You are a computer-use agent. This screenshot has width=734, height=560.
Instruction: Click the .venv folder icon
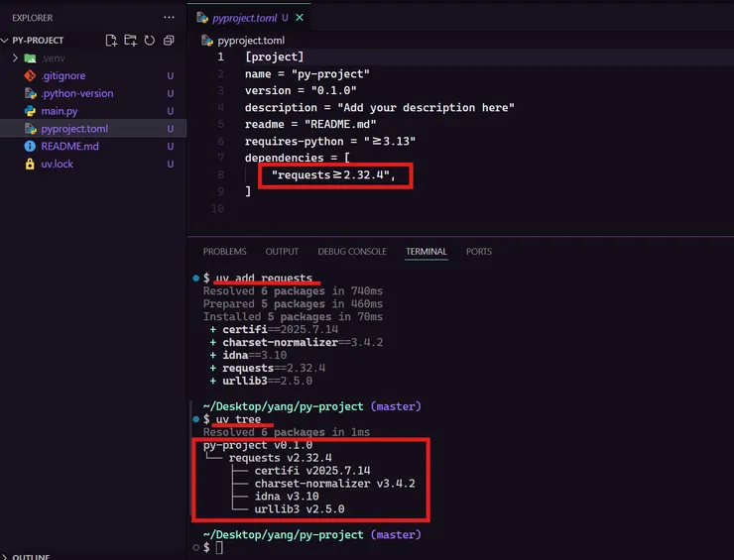pos(30,58)
